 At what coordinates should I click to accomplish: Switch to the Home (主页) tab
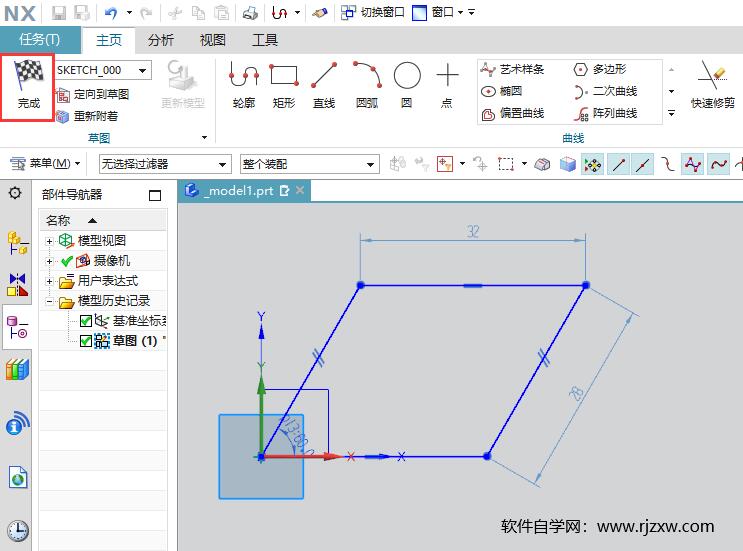click(109, 40)
